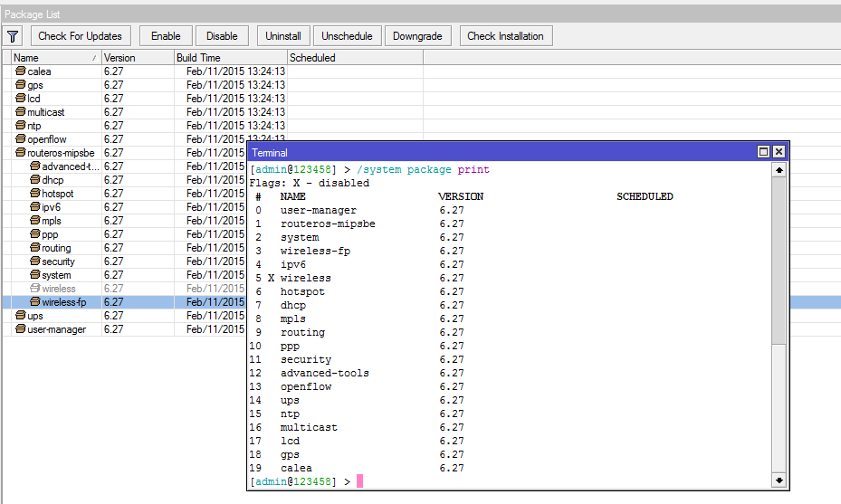Click the terminal scrollbar down arrow
The image size is (841, 504).
tap(779, 480)
